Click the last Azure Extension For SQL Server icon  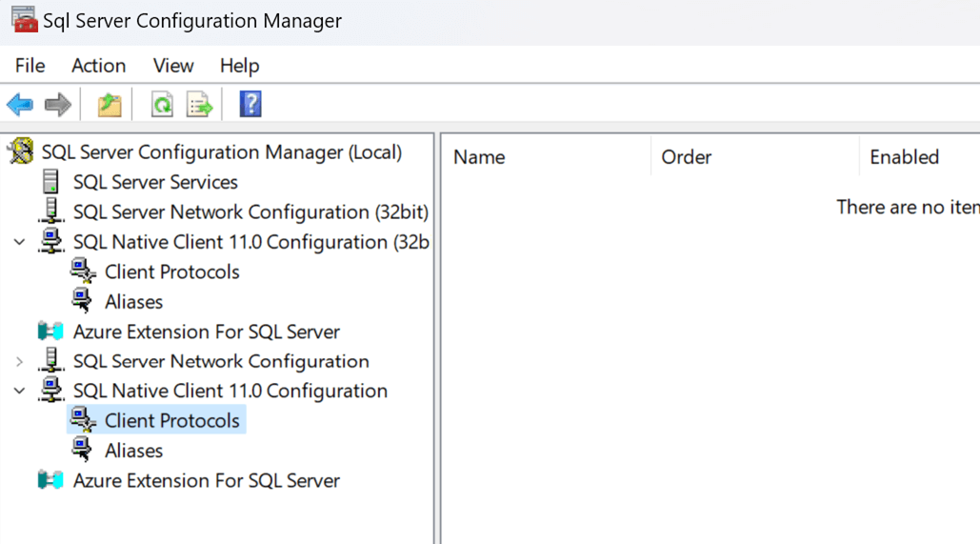pyautogui.click(x=50, y=480)
